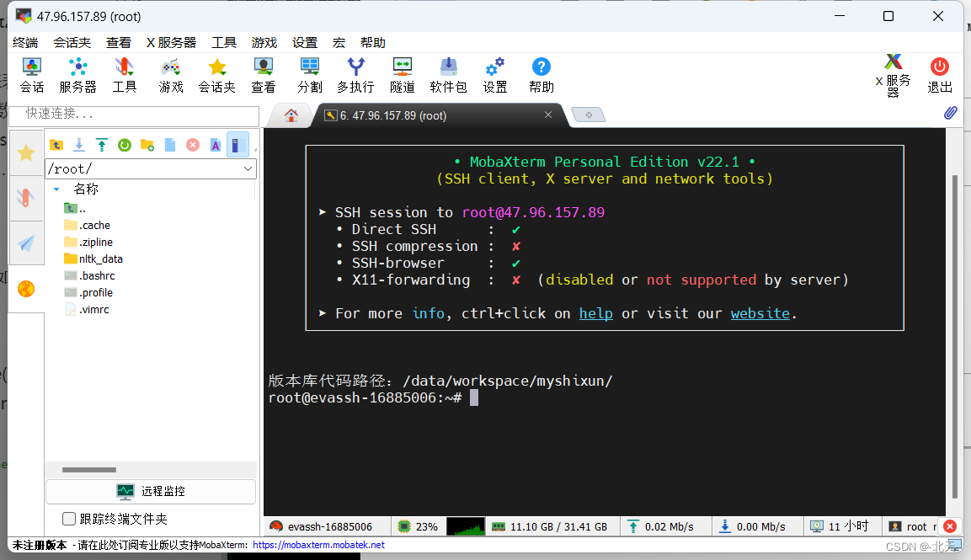Click the red 退出 (Exit) power icon
The width and height of the screenshot is (971, 560).
[x=939, y=75]
